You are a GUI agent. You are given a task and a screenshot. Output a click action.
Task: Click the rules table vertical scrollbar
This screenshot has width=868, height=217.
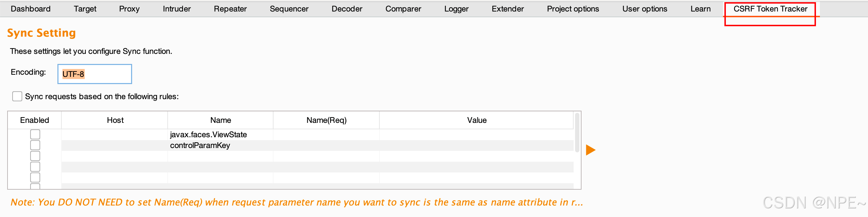pyautogui.click(x=577, y=133)
